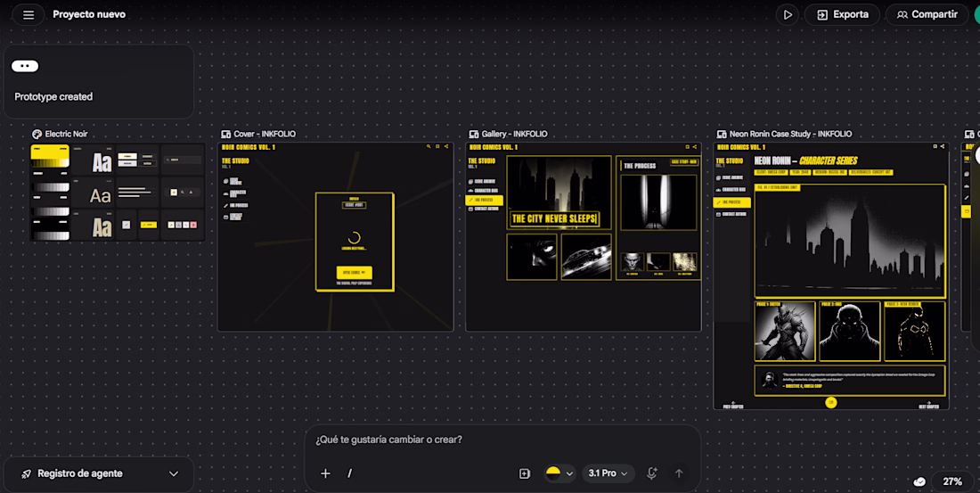Click the slash command icon

[349, 473]
